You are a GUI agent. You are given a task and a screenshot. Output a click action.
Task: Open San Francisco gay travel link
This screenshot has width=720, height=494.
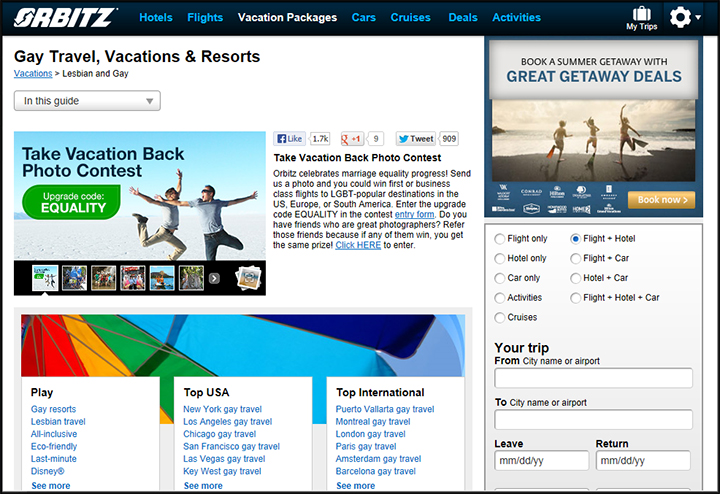pos(231,446)
